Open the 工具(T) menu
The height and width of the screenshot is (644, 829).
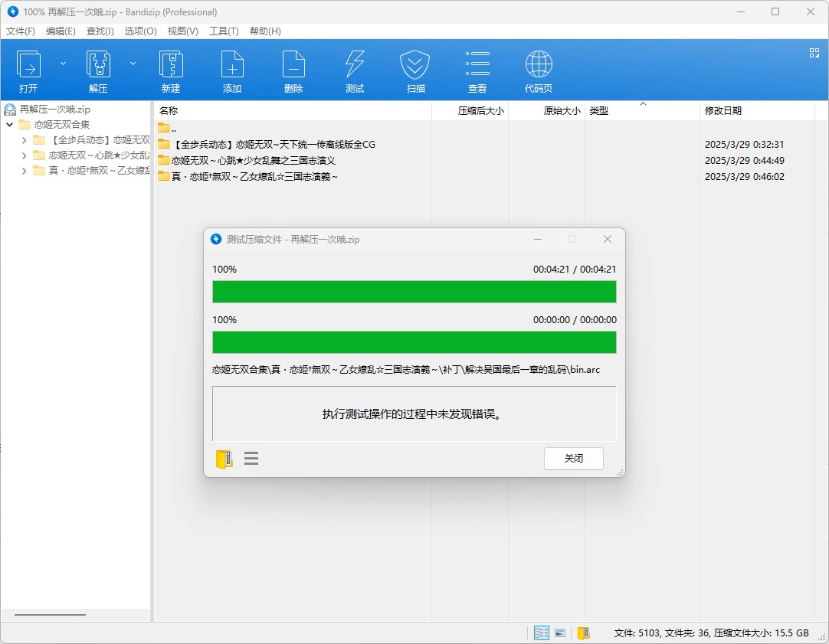coord(224,31)
